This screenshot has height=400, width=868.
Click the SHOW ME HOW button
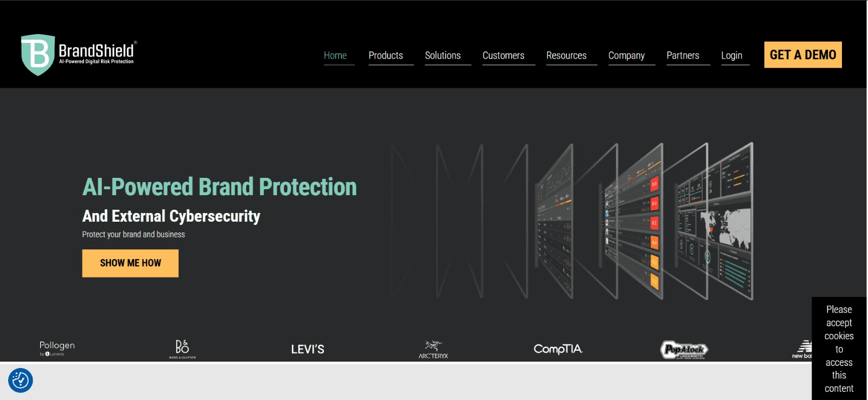pyautogui.click(x=130, y=263)
